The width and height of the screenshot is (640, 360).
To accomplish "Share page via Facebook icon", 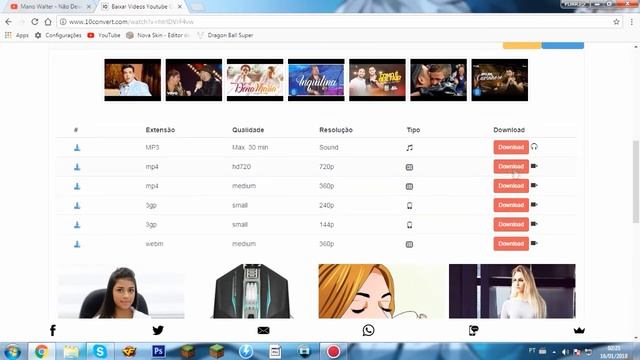I will click(53, 330).
